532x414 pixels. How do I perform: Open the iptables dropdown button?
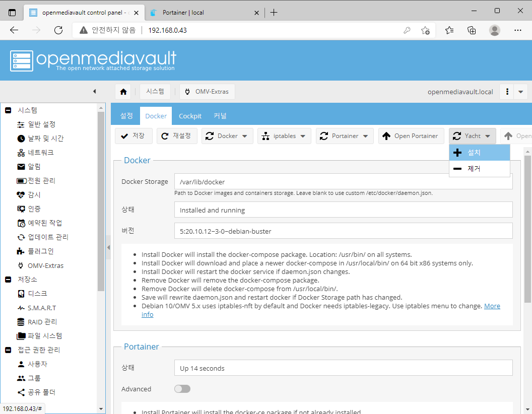(284, 136)
